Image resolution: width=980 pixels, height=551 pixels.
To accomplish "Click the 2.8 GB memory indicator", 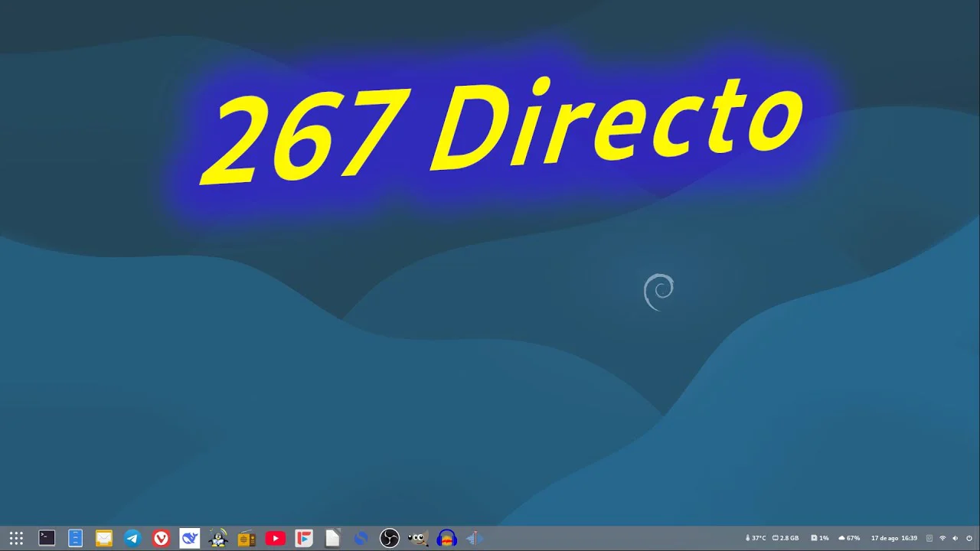I will (x=786, y=538).
